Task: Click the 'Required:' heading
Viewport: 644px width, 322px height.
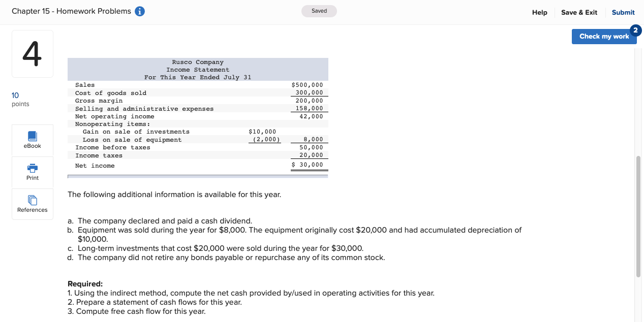Action: pyautogui.click(x=85, y=284)
